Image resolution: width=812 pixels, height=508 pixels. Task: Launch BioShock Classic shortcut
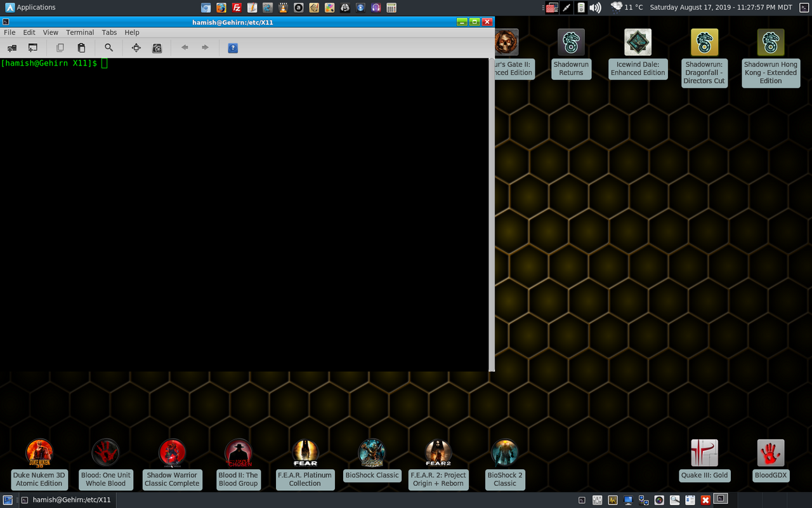click(372, 460)
